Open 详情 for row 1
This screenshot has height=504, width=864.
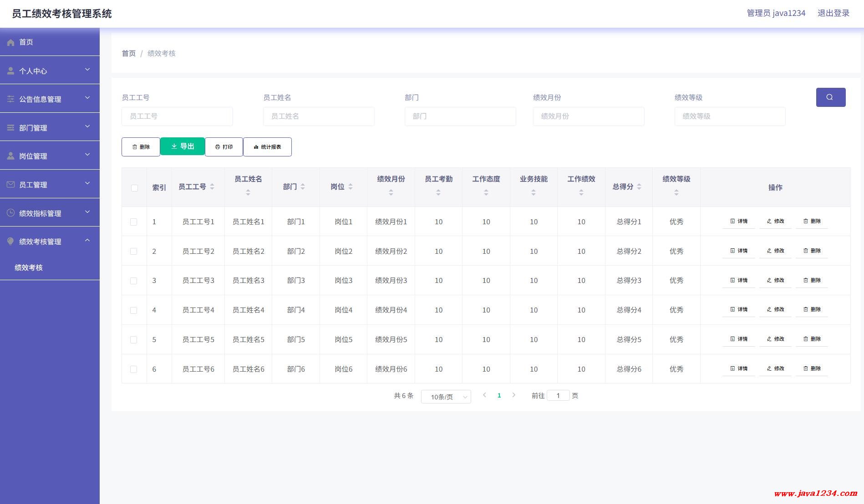738,222
